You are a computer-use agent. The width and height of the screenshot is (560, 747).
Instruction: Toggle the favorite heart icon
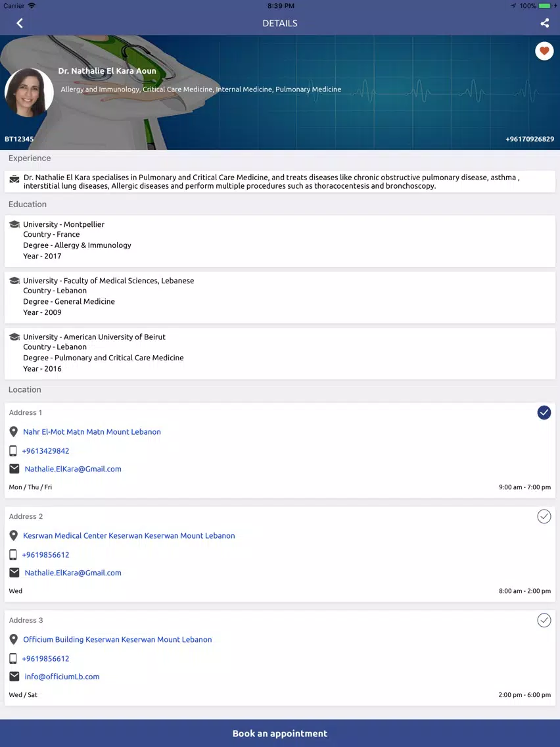click(x=544, y=51)
